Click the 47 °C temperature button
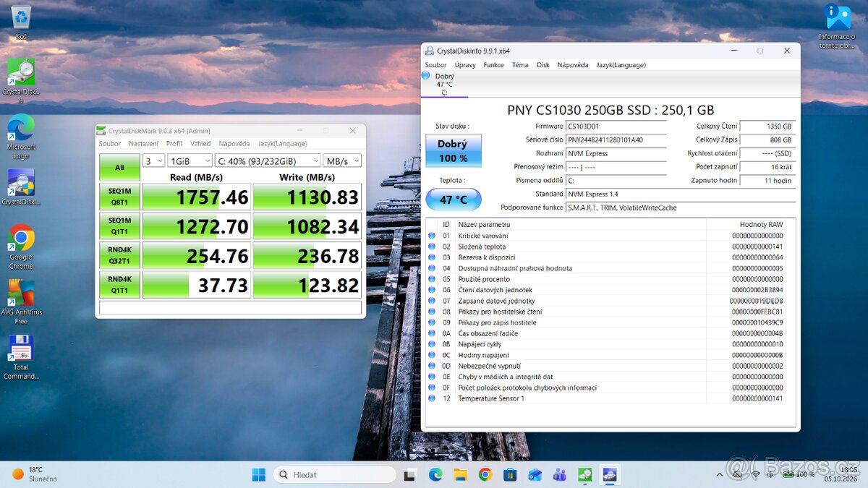Screen dimensions: 868x488 click(x=453, y=199)
